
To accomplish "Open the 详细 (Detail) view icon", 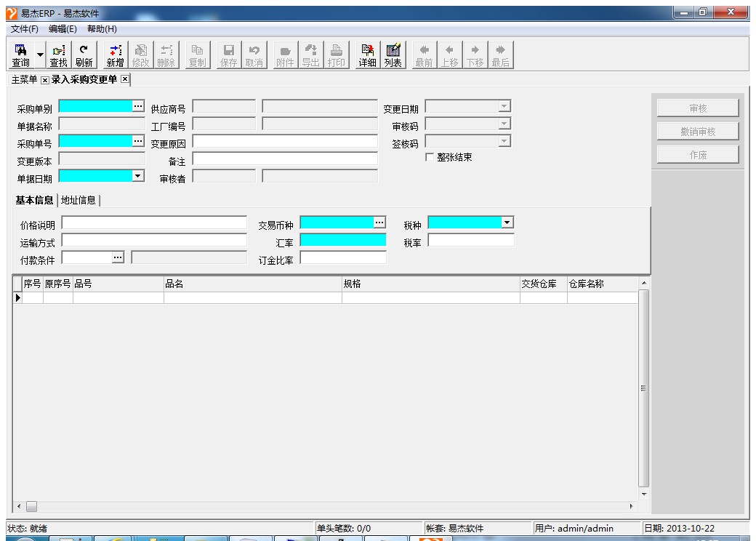I will tap(367, 55).
